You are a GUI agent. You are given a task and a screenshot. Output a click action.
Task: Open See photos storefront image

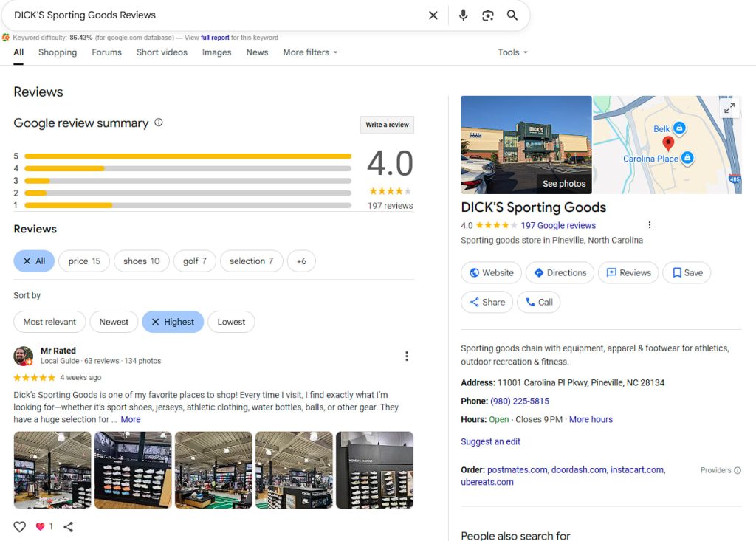pyautogui.click(x=526, y=145)
